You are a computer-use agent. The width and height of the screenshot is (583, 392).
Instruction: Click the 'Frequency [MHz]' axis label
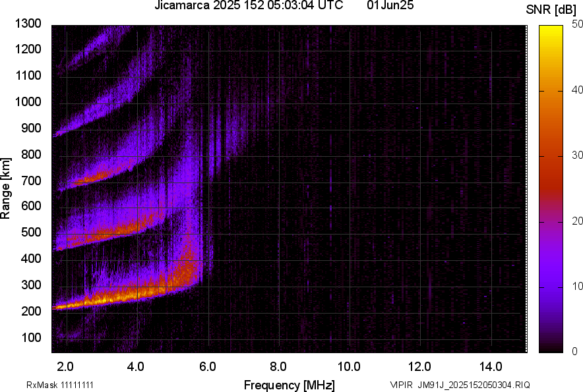tap(290, 385)
